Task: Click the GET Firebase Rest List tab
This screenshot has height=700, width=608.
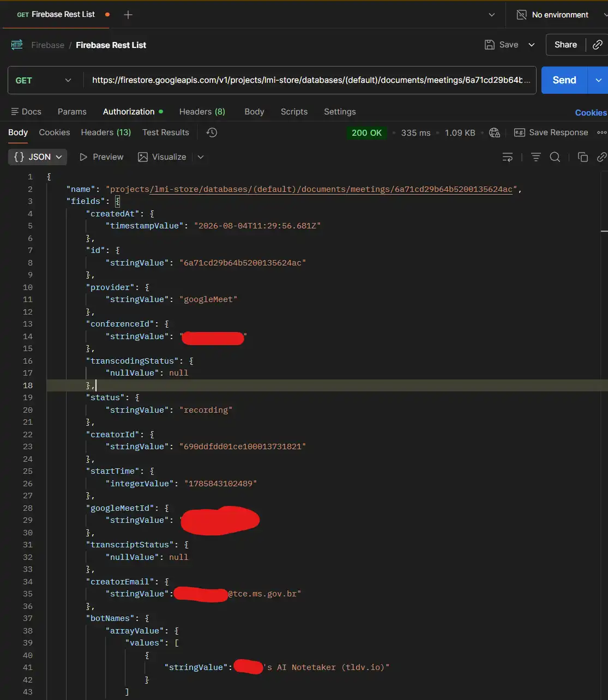Action: [x=56, y=15]
